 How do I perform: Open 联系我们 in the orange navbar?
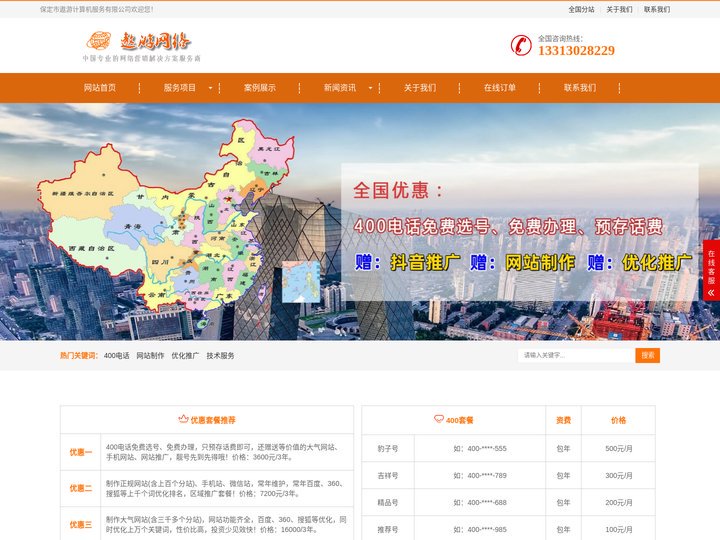[x=580, y=88]
